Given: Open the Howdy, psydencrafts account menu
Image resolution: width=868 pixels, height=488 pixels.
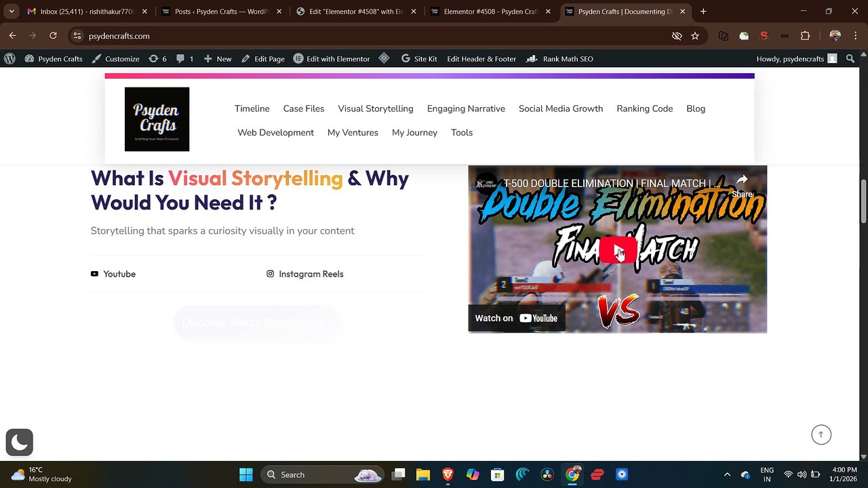Looking at the screenshot, I should (x=797, y=59).
